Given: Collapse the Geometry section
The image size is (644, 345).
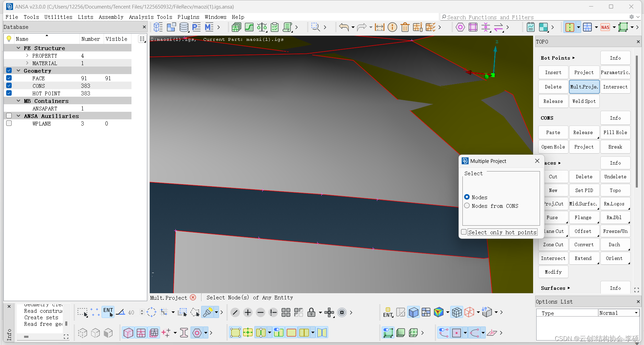Looking at the screenshot, I should click(x=19, y=71).
